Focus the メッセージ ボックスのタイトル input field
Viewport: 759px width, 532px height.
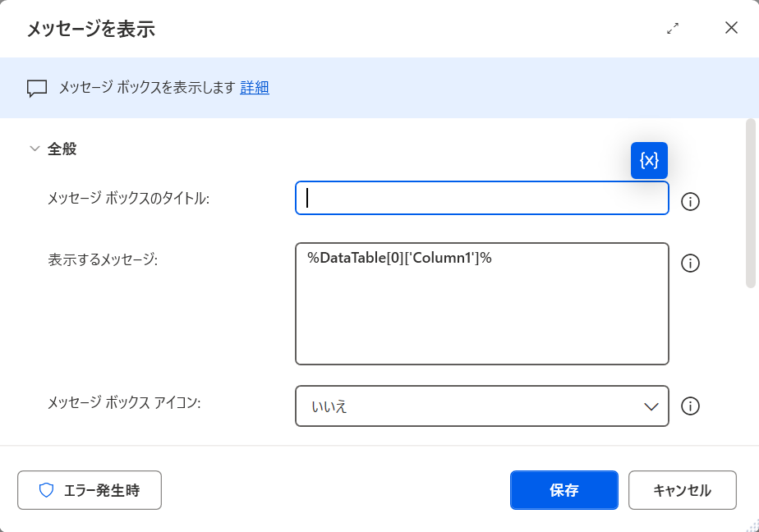click(x=481, y=198)
